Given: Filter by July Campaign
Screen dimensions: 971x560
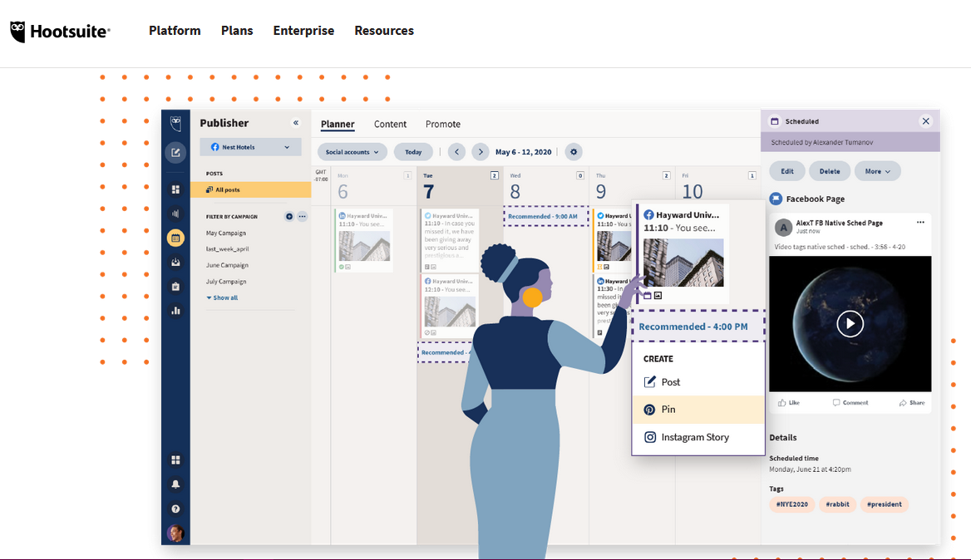Looking at the screenshot, I should [226, 282].
